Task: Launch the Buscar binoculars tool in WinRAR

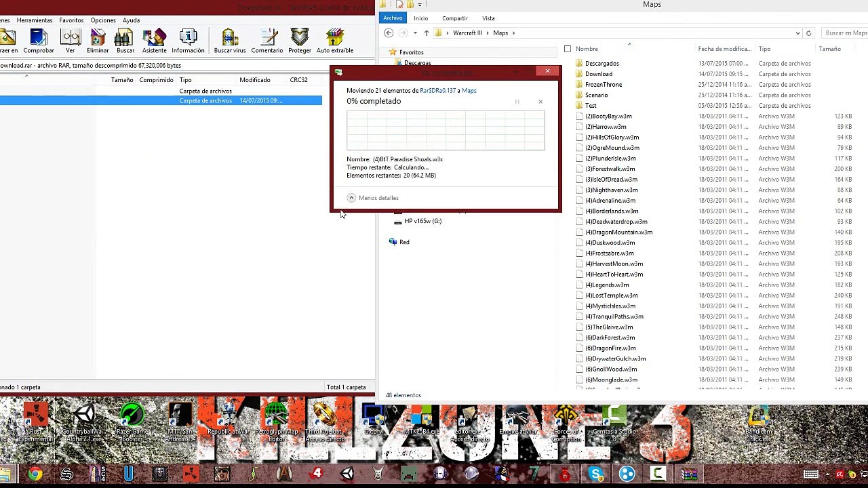Action: 125,41
